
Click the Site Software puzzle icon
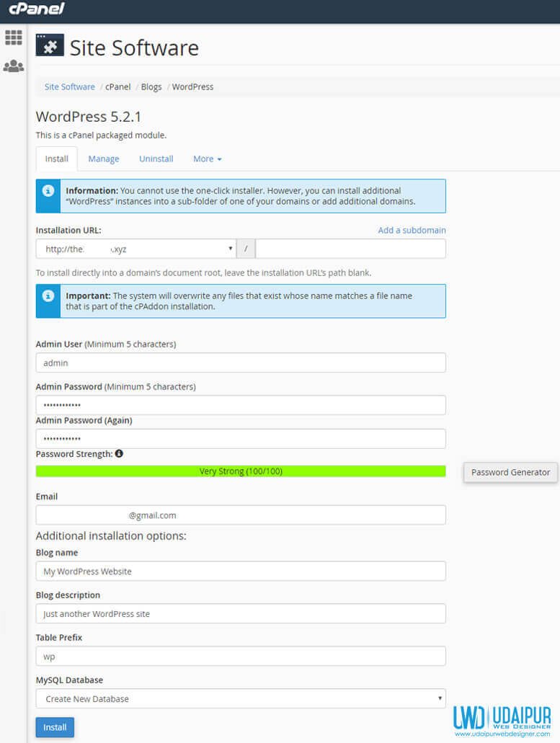50,45
